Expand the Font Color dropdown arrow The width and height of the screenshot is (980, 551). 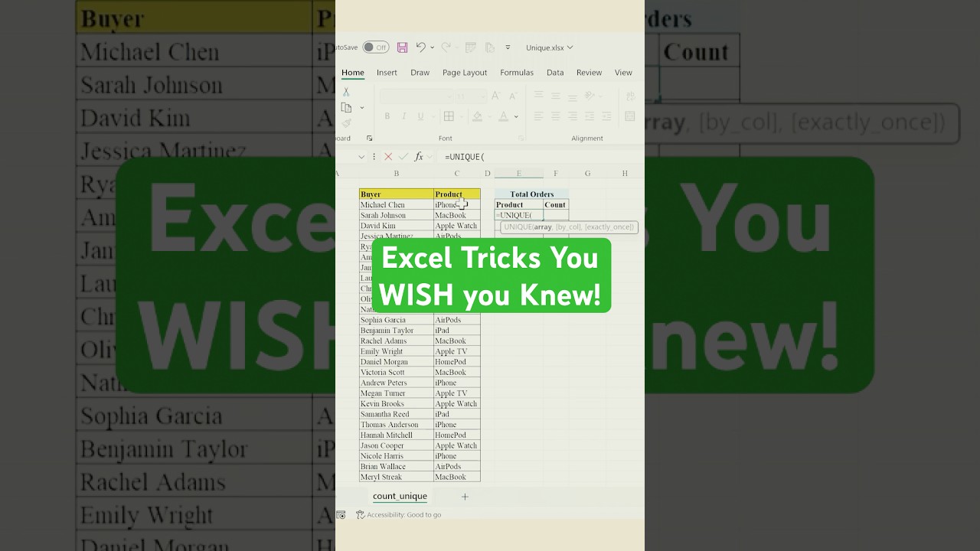pyautogui.click(x=516, y=116)
